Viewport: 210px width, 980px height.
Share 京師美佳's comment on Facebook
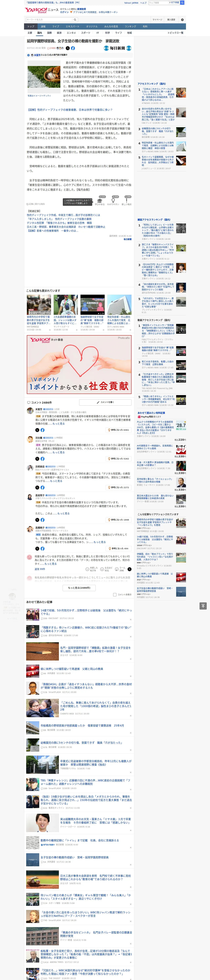tap(42, 487)
